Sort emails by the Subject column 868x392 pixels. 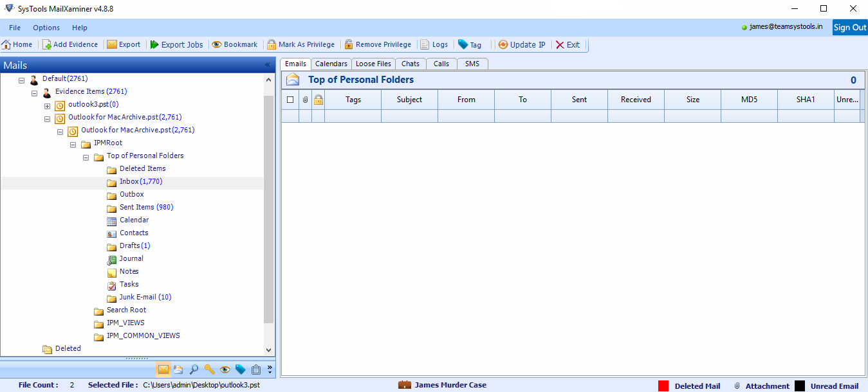click(409, 100)
